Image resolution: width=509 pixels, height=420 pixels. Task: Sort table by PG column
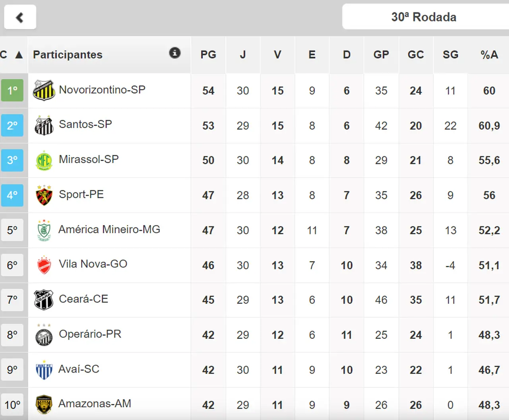208,55
